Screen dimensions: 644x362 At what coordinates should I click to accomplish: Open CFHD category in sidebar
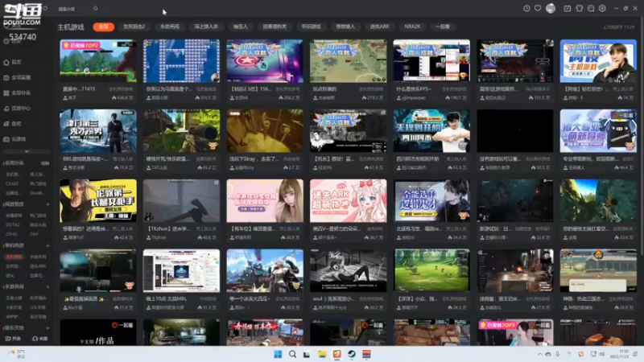pyautogui.click(x=11, y=234)
